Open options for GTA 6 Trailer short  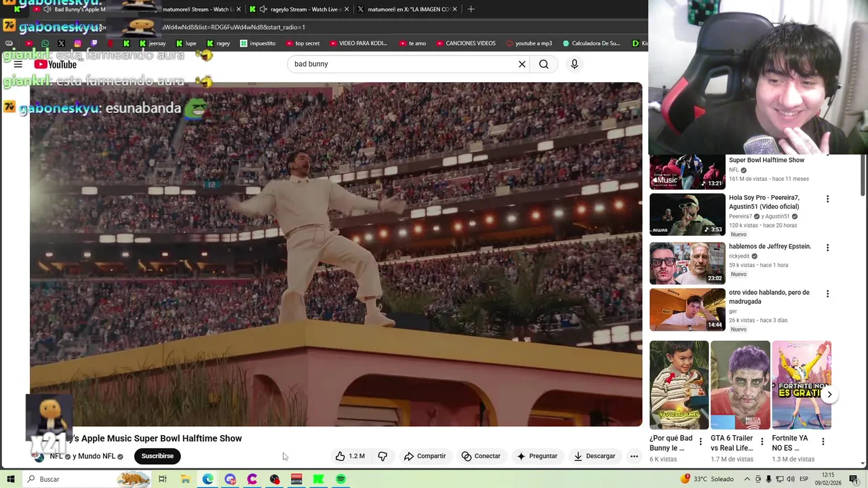pyautogui.click(x=762, y=442)
